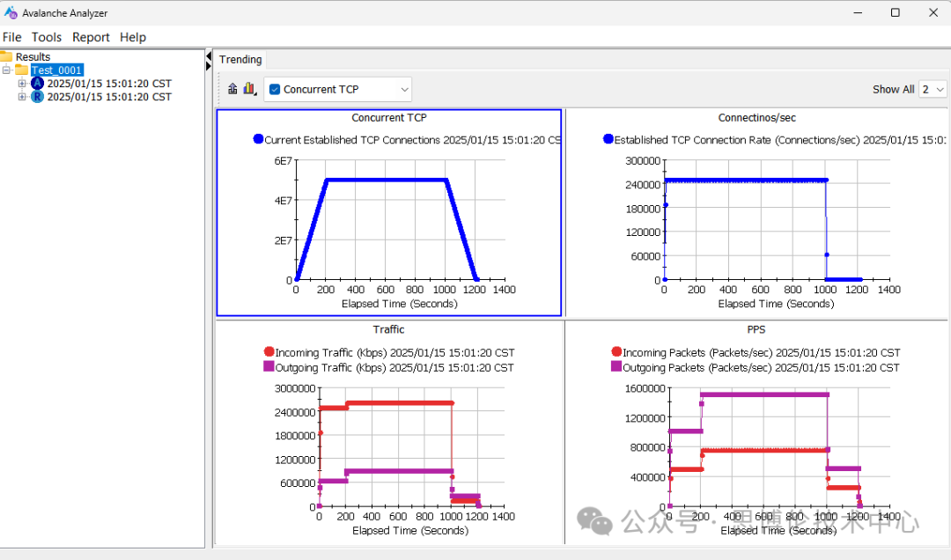951x560 pixels.
Task: Select R row 2025/01/15 15:01:20 CST
Action: [109, 97]
